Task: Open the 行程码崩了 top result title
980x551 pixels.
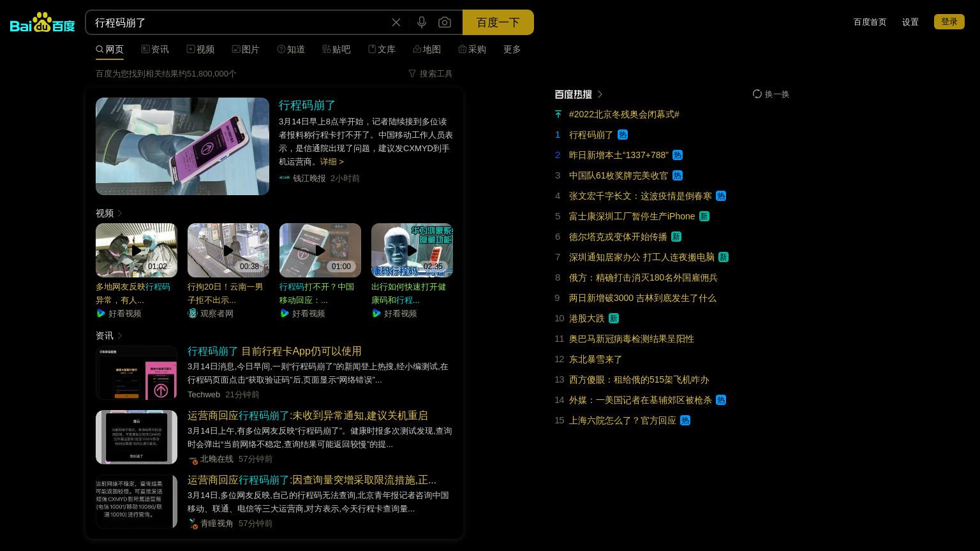Action: pyautogui.click(x=308, y=105)
